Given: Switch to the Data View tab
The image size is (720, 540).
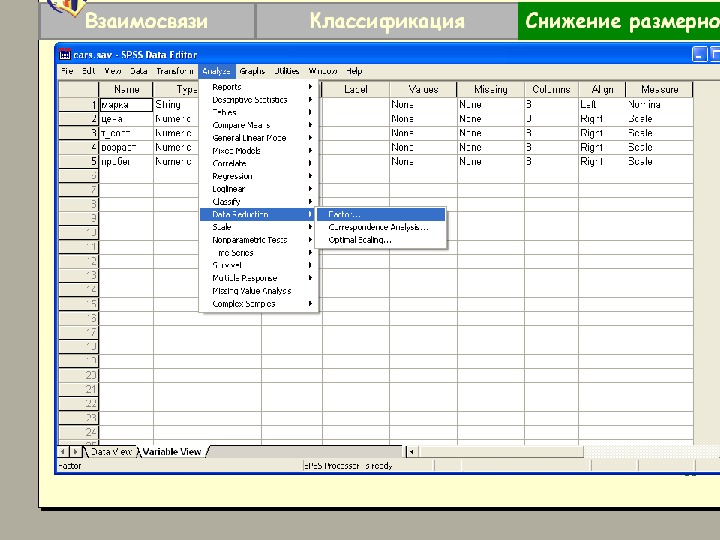Looking at the screenshot, I should click(x=112, y=452).
